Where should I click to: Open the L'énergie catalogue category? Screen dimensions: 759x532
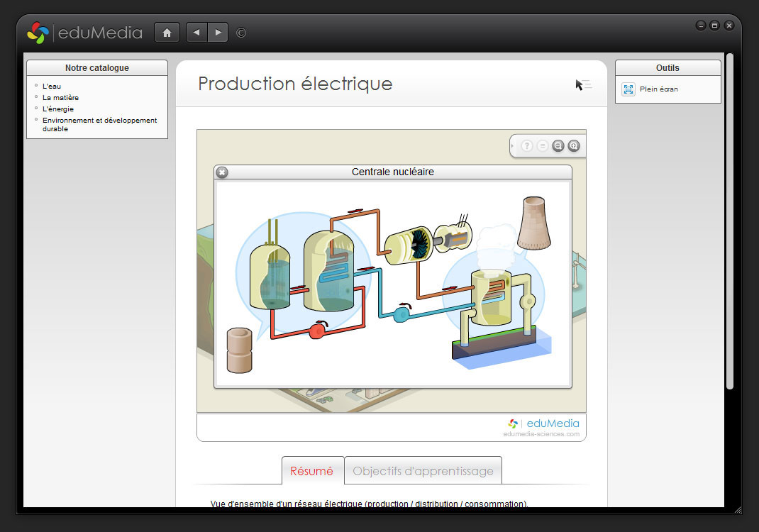[x=58, y=109]
